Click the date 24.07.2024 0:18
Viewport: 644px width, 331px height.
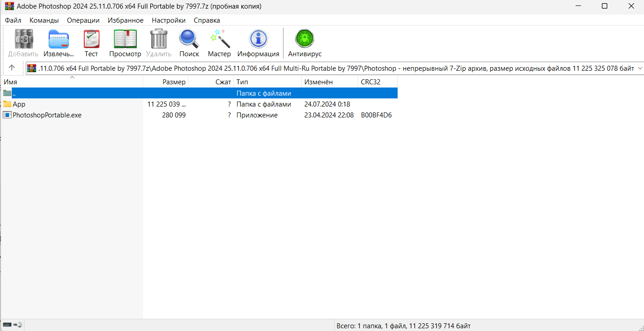pos(327,104)
